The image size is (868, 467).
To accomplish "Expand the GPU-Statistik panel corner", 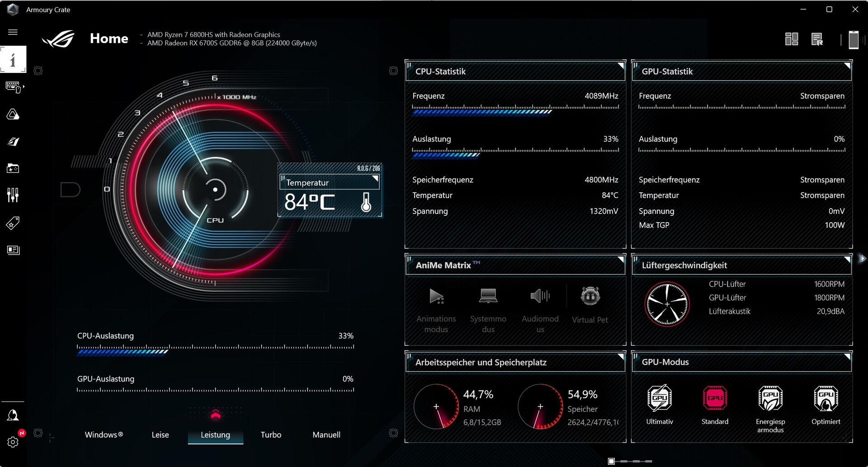I will [847, 66].
